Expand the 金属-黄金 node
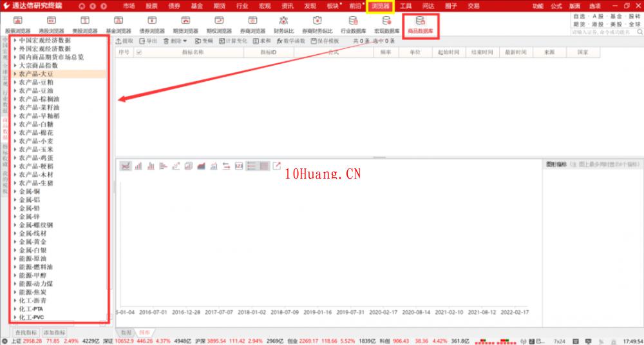 pyautogui.click(x=15, y=242)
